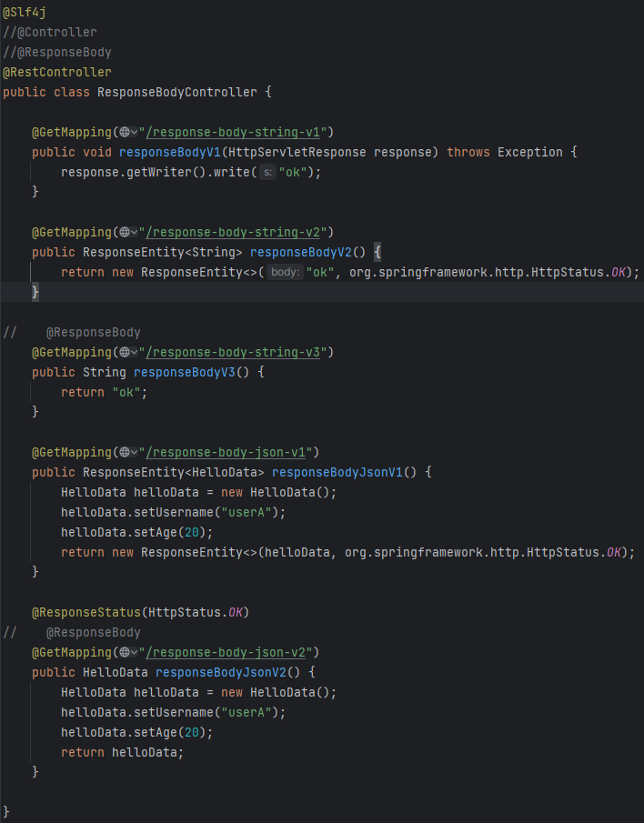
Task: Click the responseBodyV1 method name
Action: coord(169,152)
